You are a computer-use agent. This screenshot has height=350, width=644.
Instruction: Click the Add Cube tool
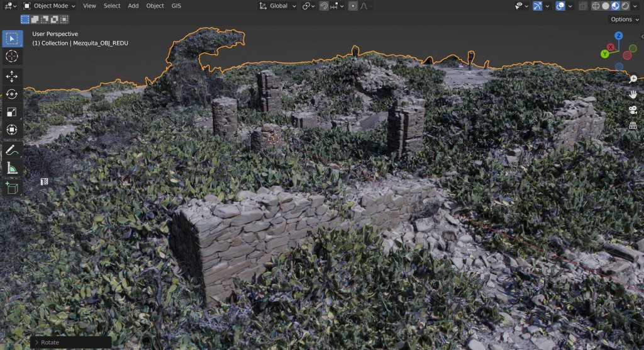pos(12,187)
